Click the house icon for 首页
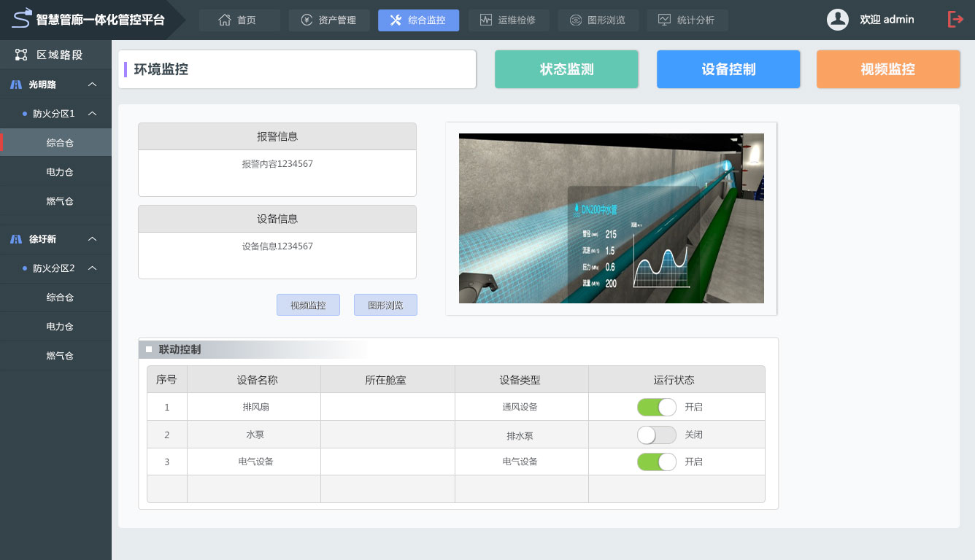Image resolution: width=975 pixels, height=560 pixels. [x=225, y=20]
